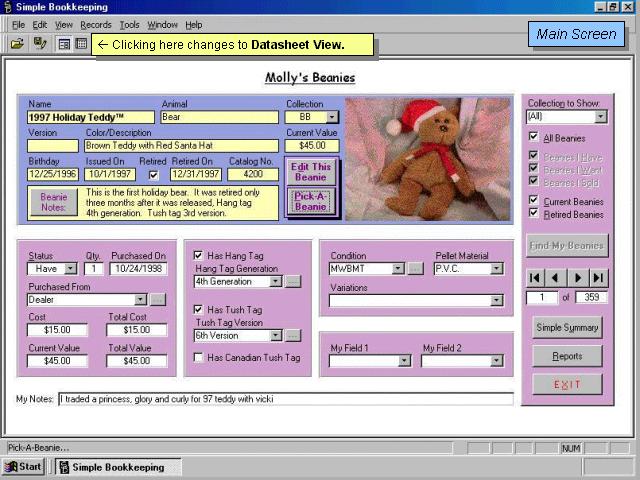Open the Records menu
Screen dimensions: 640x480
point(96,24)
